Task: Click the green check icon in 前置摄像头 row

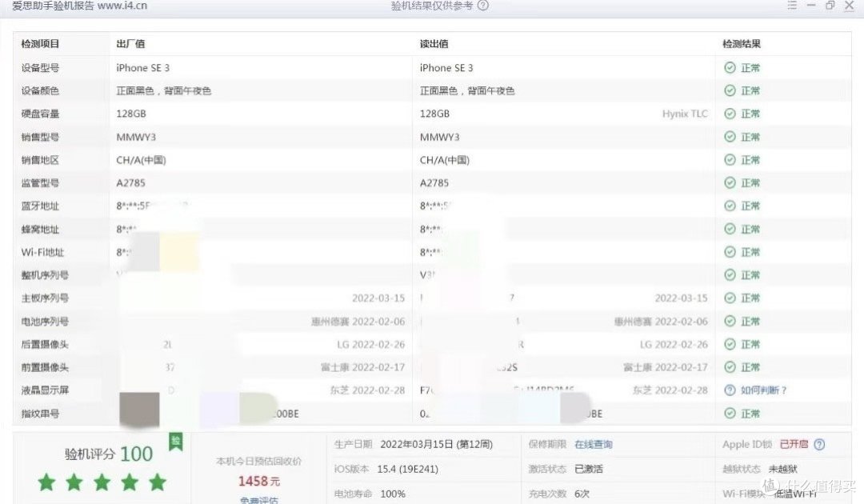Action: point(730,367)
